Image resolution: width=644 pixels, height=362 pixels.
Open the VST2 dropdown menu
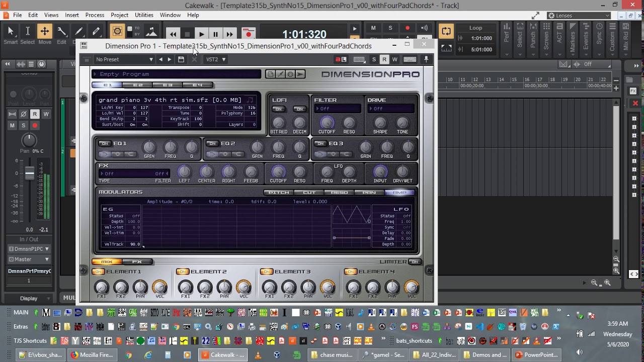[x=216, y=59]
